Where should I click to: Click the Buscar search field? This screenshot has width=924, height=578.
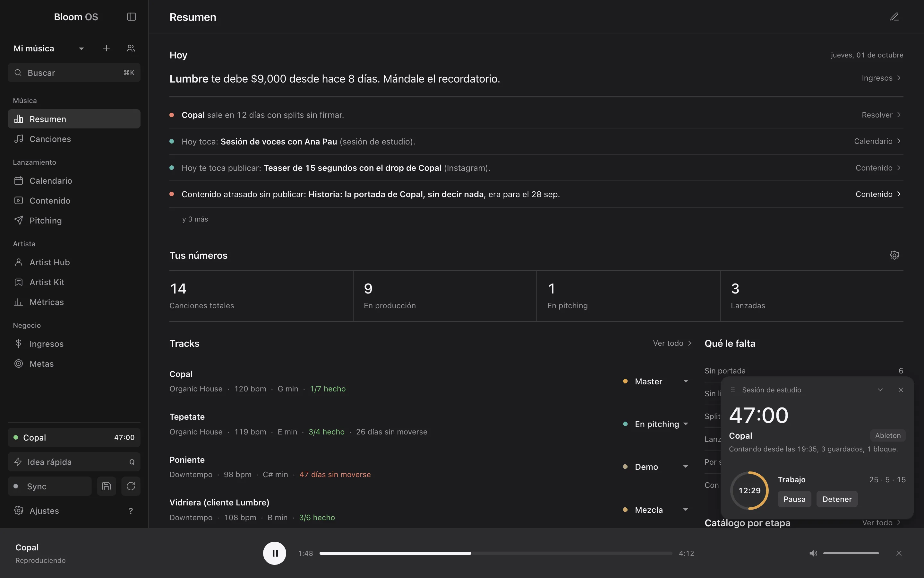pyautogui.click(x=74, y=73)
